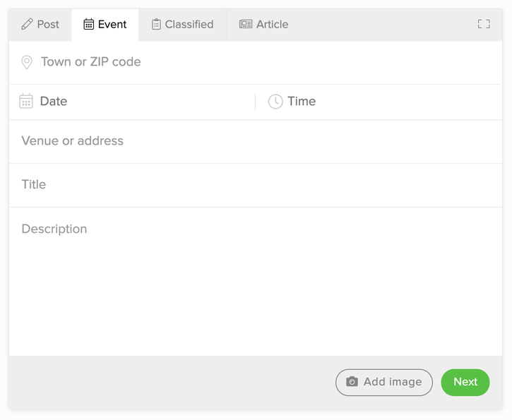512x420 pixels.
Task: Click inside the Description text area
Action: pos(254,282)
